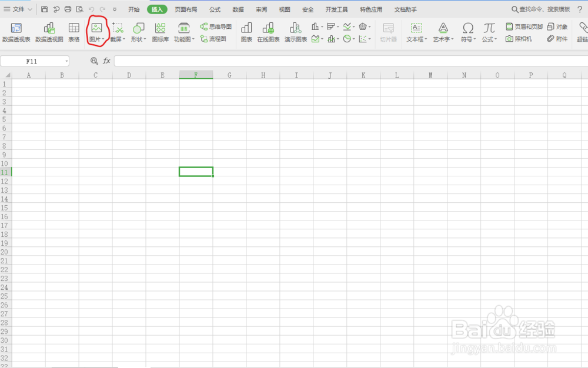Open 在线图表 online charts

point(268,32)
